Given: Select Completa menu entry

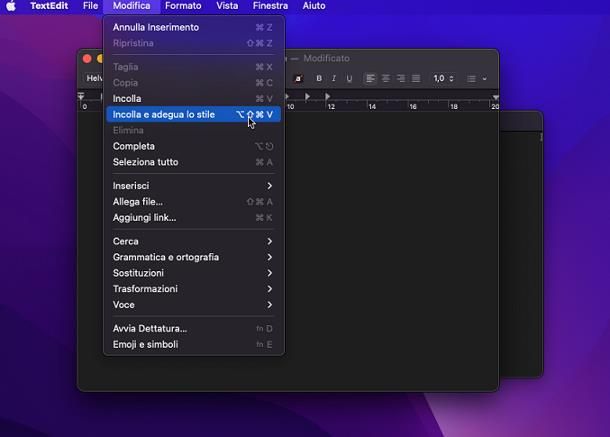Looking at the screenshot, I should [193, 146].
